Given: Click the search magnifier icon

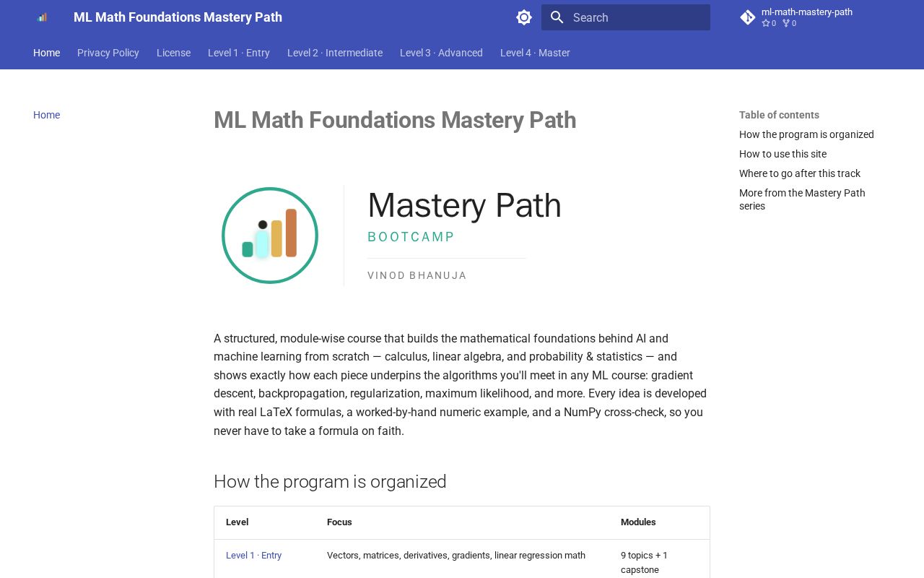Looking at the screenshot, I should point(557,17).
